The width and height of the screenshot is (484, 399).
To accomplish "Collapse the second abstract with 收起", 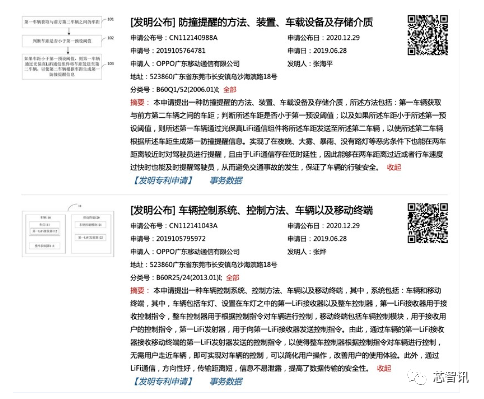I will coord(384,368).
